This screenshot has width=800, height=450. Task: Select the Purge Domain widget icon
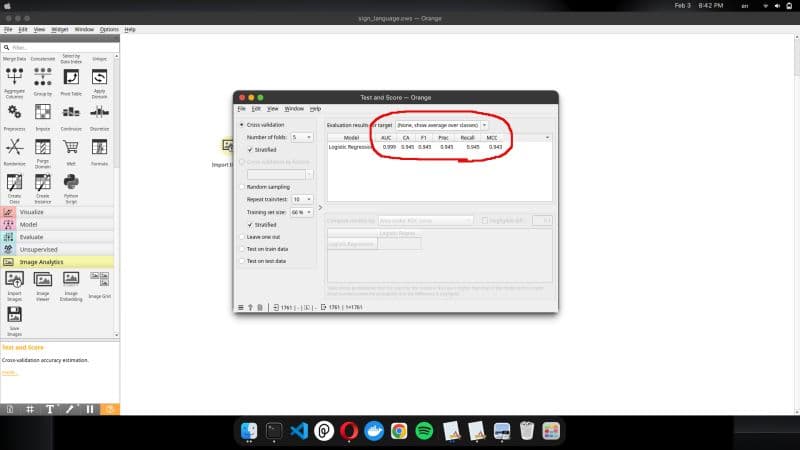click(43, 147)
